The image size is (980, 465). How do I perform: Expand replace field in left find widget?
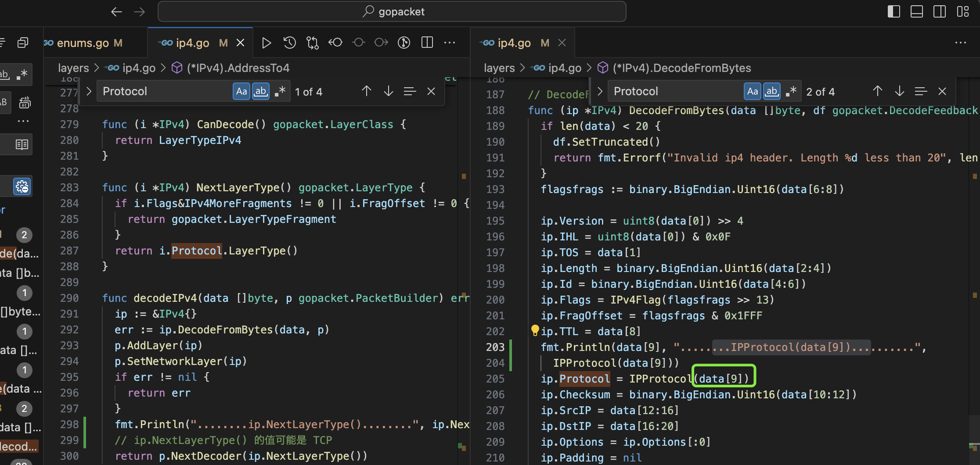point(89,91)
